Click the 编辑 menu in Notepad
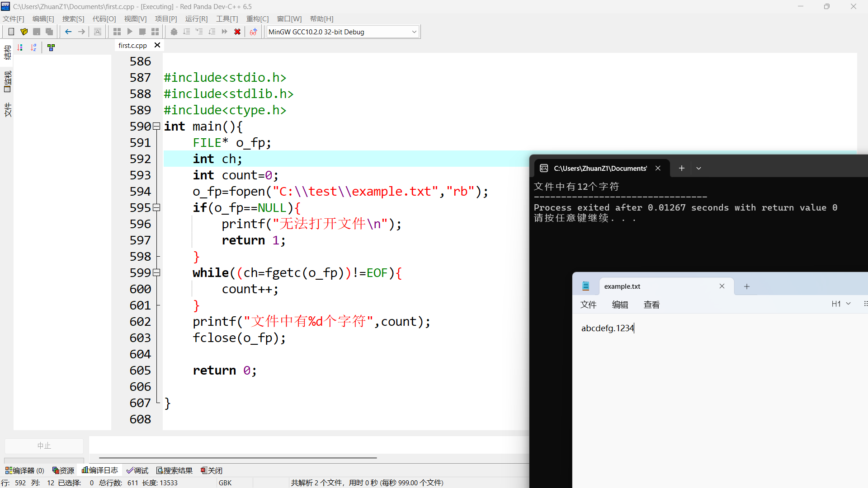This screenshot has width=868, height=488. tap(620, 305)
